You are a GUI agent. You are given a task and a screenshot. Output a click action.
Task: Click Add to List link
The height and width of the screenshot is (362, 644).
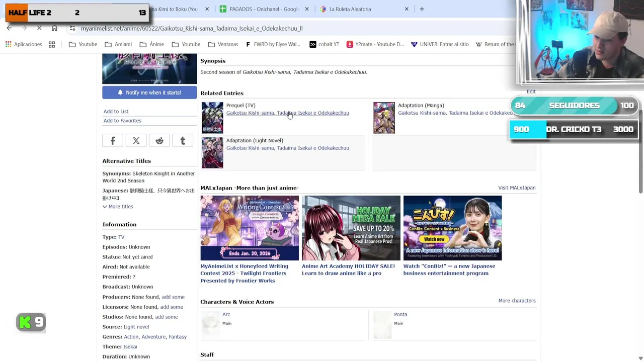pyautogui.click(x=116, y=111)
